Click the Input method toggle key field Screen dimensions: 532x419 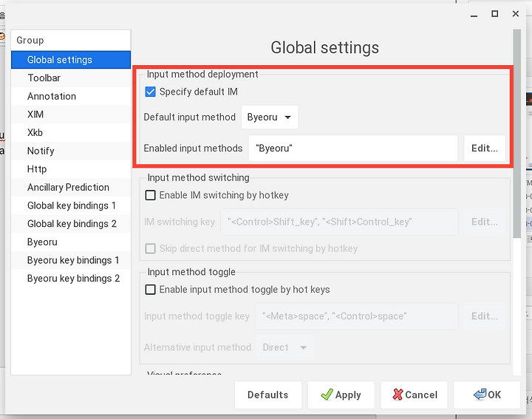pyautogui.click(x=356, y=316)
